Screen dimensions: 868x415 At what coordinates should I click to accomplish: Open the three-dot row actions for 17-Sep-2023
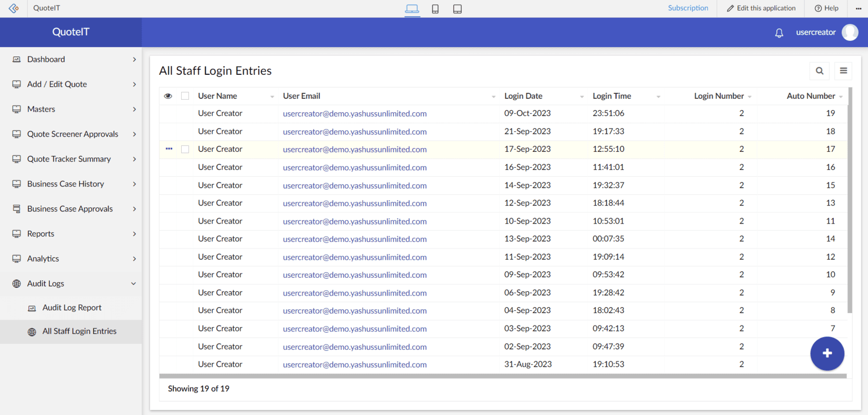click(169, 149)
